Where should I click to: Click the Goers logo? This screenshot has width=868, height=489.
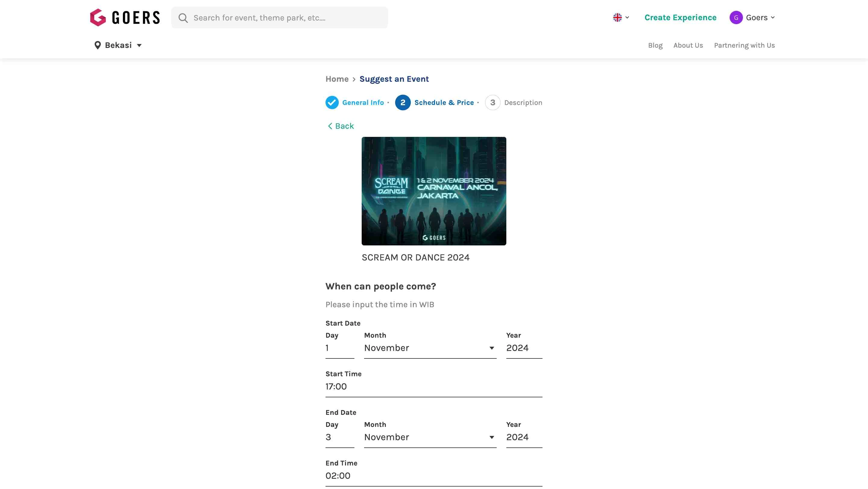pos(125,17)
